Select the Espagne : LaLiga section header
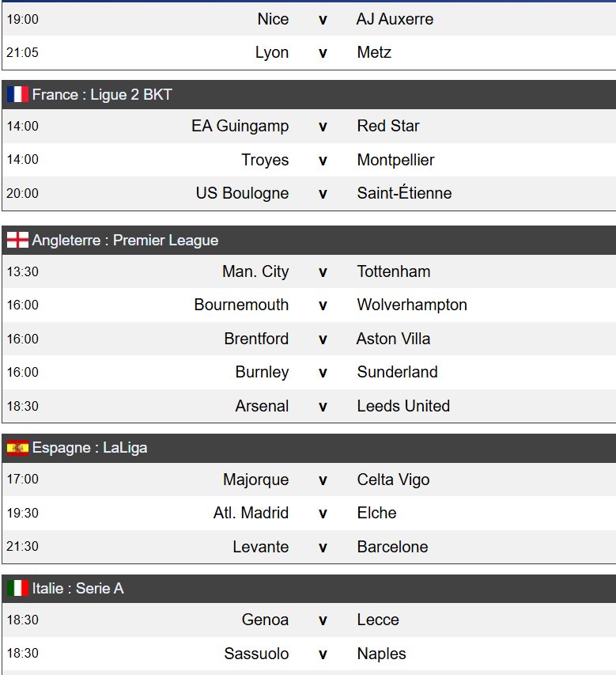This screenshot has height=675, width=616. (x=89, y=448)
